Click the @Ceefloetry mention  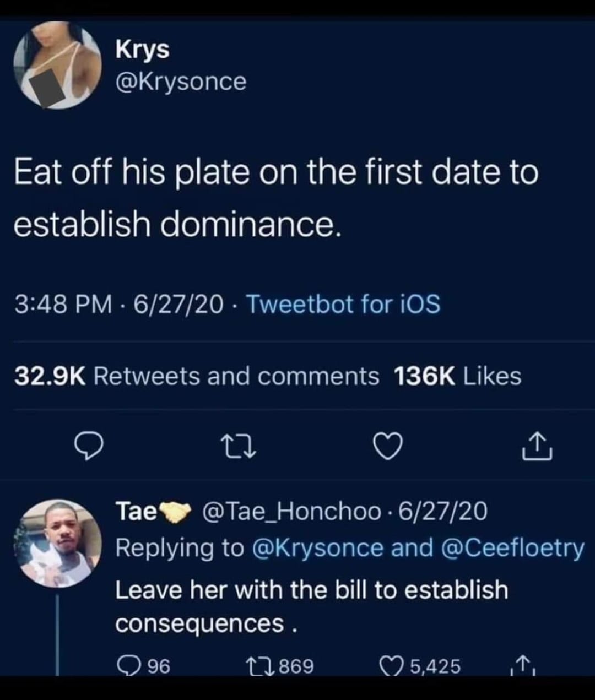(513, 548)
